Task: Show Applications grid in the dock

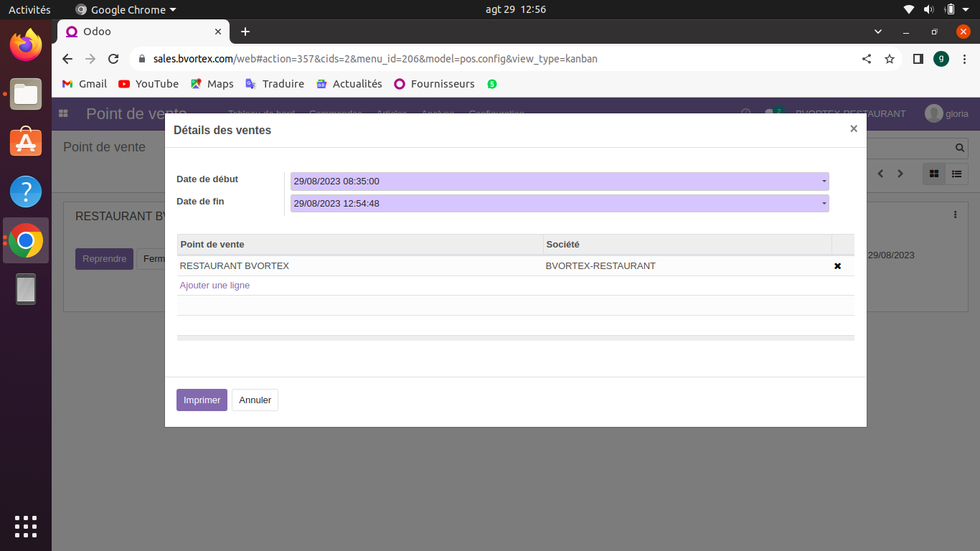Action: pyautogui.click(x=26, y=526)
